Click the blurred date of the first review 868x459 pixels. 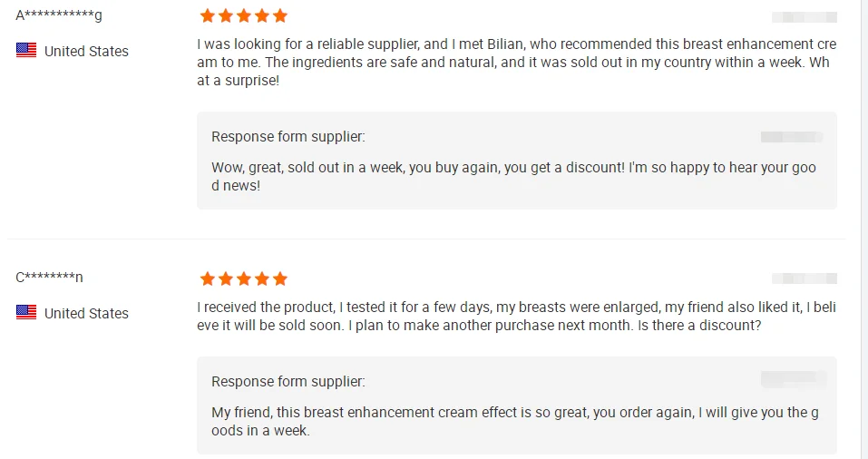pyautogui.click(x=804, y=16)
